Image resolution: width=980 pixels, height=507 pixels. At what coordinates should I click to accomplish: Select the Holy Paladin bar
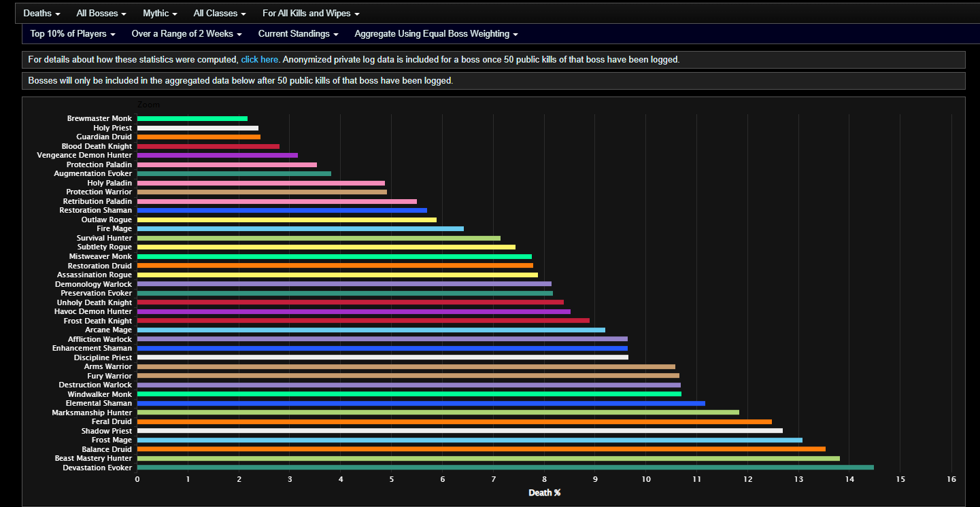click(x=261, y=183)
